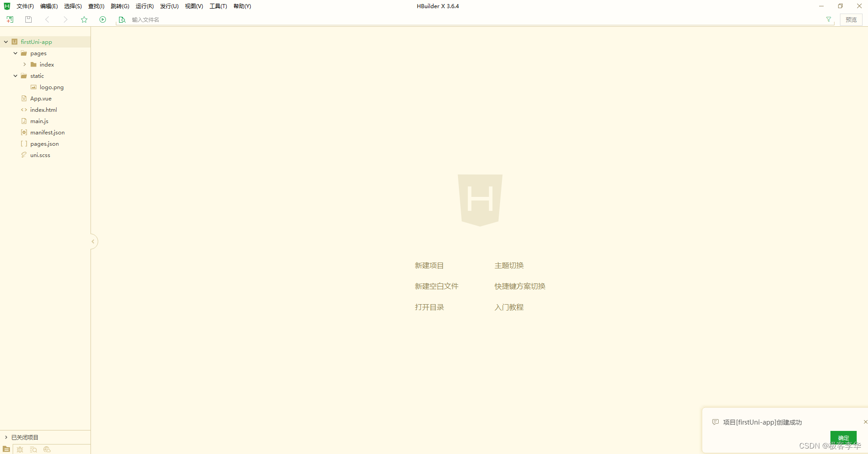Click the uni.scss style file icon
Screen dimensions: 868x454
(x=24, y=155)
